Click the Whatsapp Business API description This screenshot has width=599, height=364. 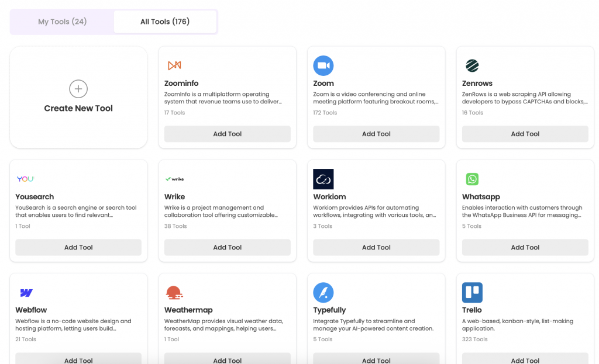[x=522, y=212]
